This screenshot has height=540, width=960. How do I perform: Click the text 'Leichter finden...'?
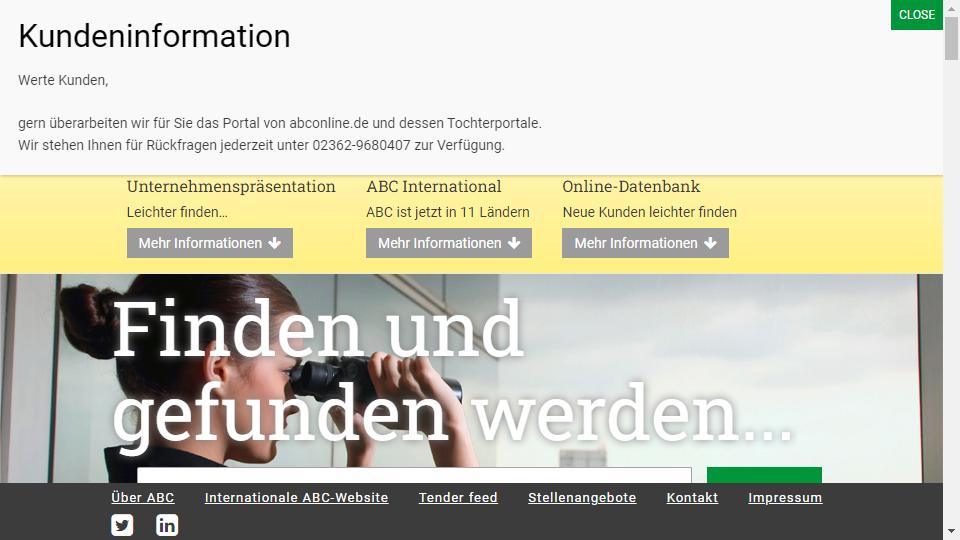coord(177,212)
